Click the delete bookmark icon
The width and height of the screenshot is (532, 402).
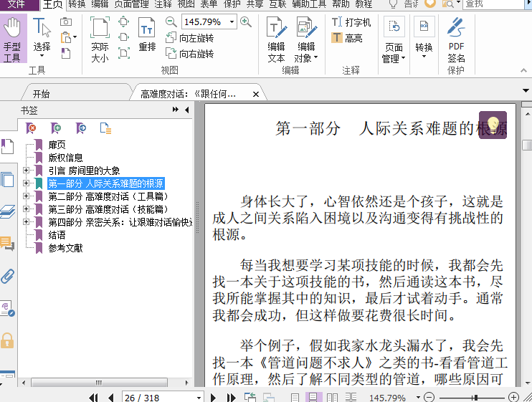31,128
